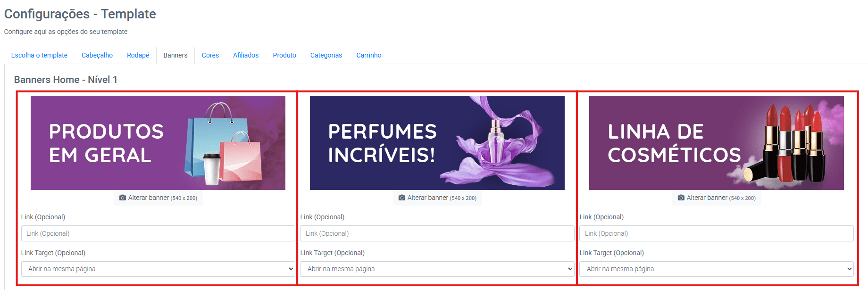
Task: Select the Banners tab
Action: pos(175,55)
